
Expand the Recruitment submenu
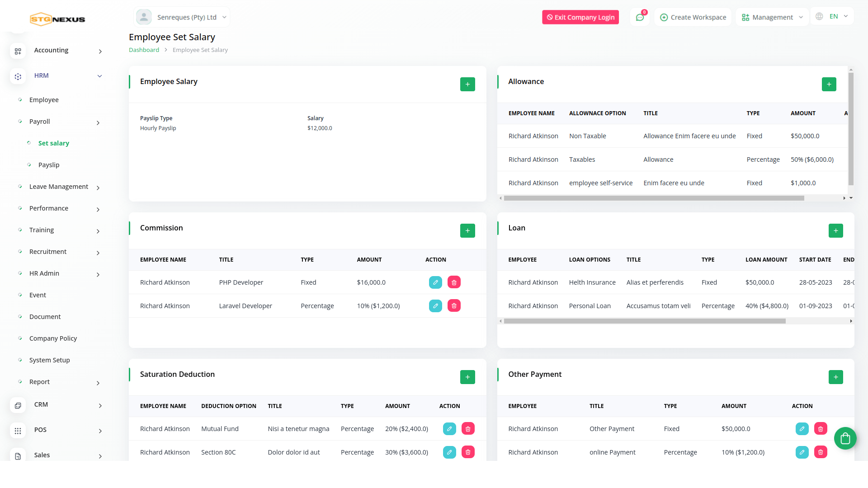coord(98,253)
